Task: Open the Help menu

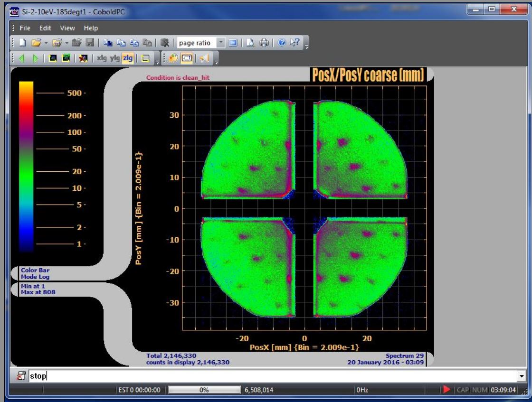Action: click(x=91, y=28)
